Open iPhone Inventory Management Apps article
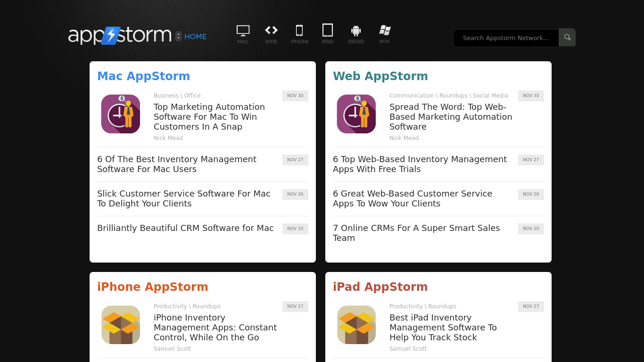Viewport: 644px width, 362px height. point(215,328)
